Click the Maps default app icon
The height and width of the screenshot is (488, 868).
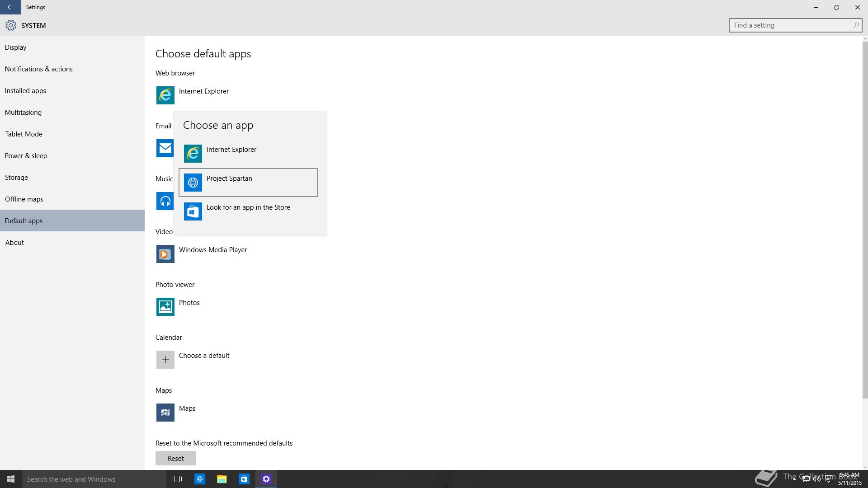coord(165,413)
